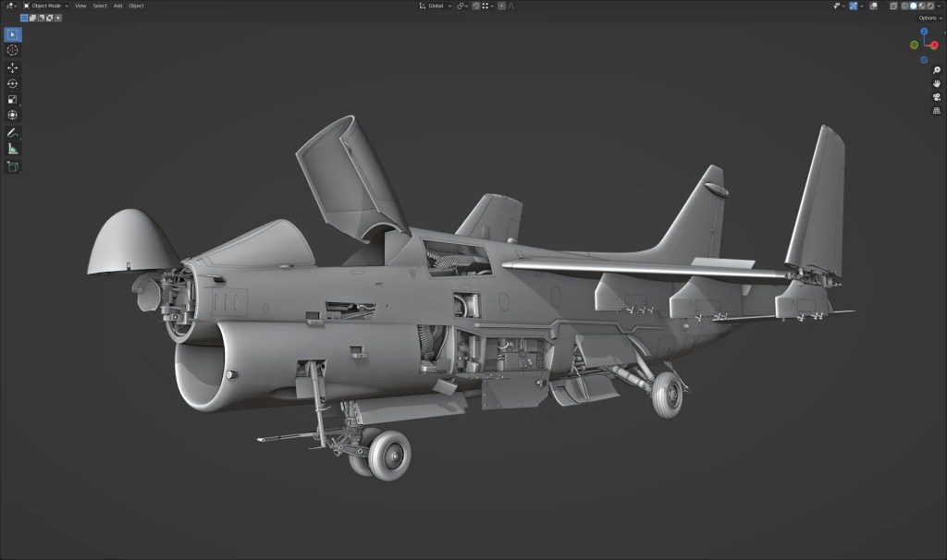Choose the Rotate tool
This screenshot has height=560, width=947.
(13, 83)
